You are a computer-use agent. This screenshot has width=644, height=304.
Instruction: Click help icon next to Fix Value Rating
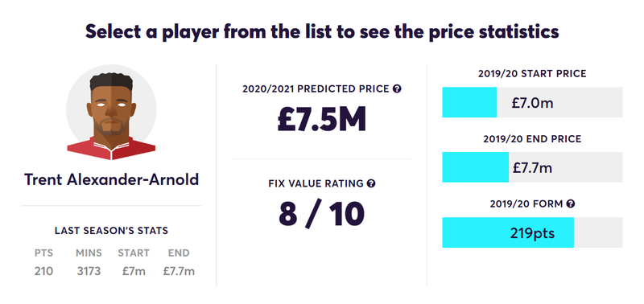point(371,183)
